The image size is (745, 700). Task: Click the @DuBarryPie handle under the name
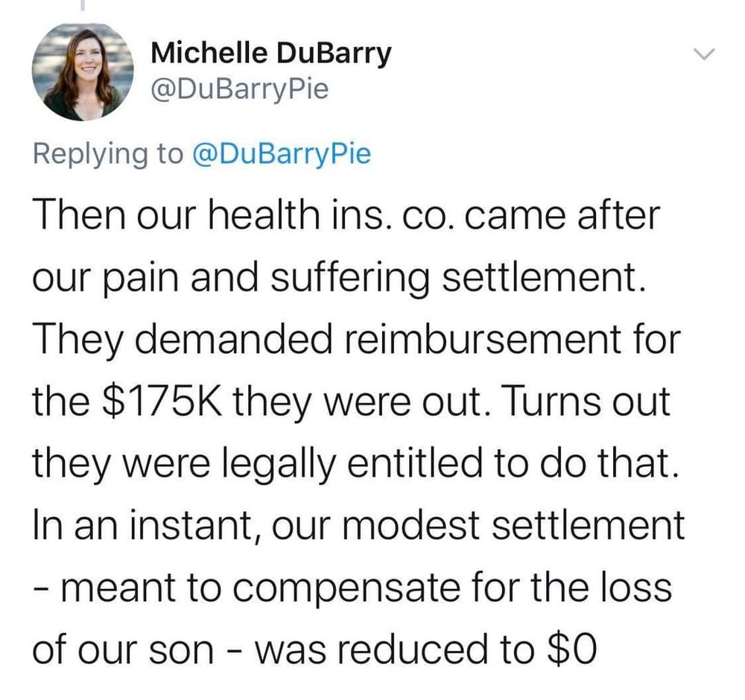pyautogui.click(x=240, y=92)
